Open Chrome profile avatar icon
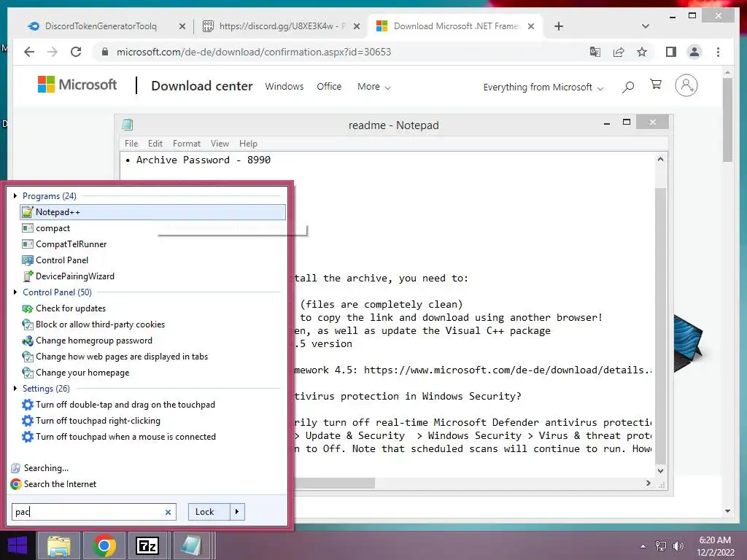Viewport: 747px width, 560px height. 694,52
